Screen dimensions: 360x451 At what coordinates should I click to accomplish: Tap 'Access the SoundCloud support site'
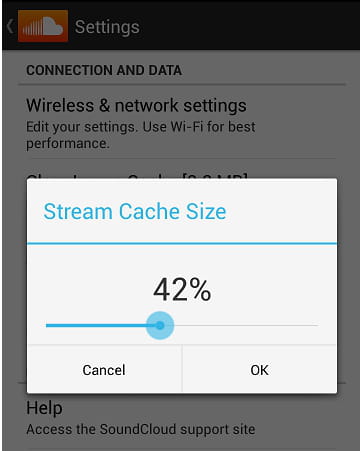pos(141,429)
